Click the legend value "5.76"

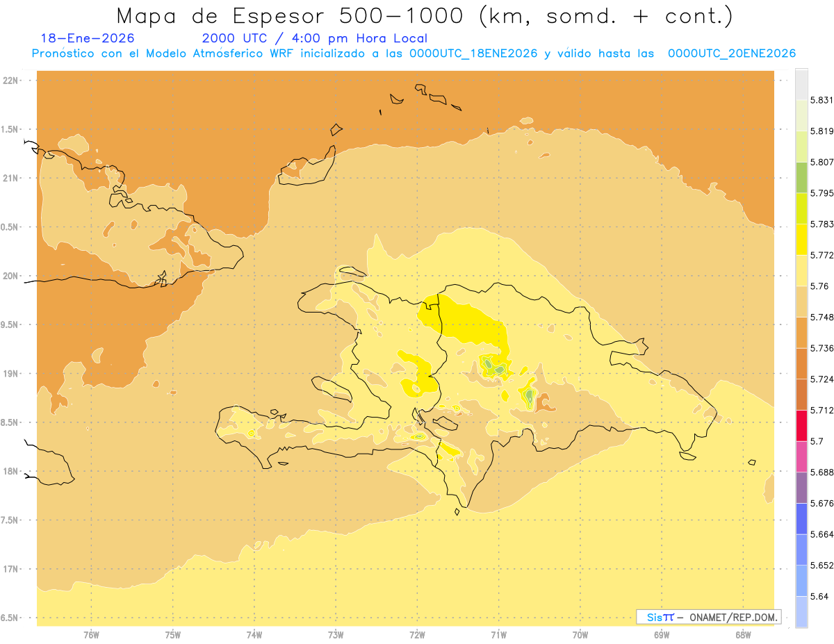(819, 286)
